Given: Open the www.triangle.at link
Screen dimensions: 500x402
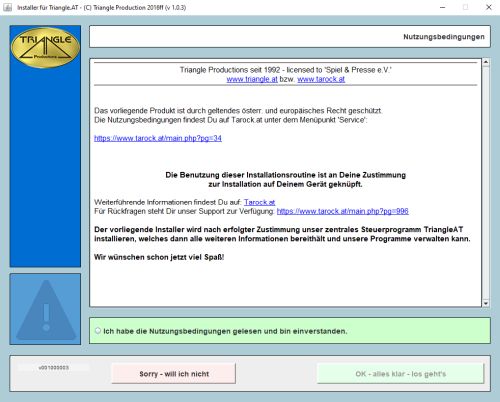Looking at the screenshot, I should point(252,79).
